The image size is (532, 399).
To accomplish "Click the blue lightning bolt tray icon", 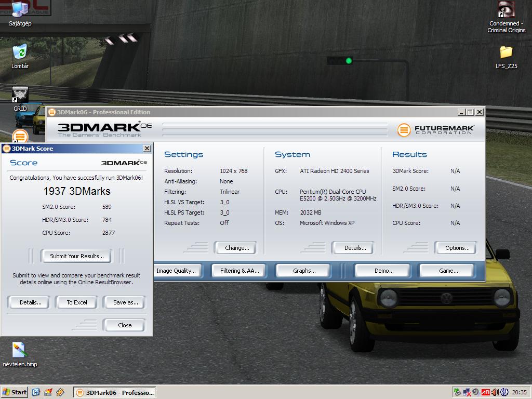I will pos(504,392).
